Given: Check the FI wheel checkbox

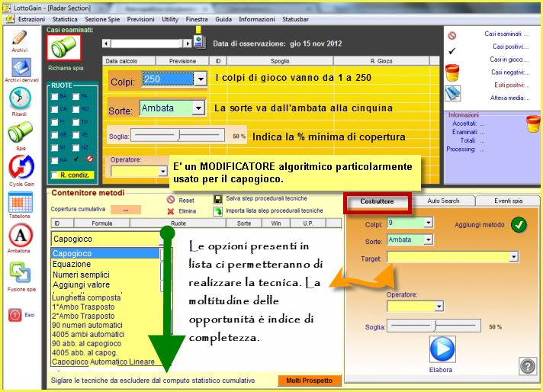Looking at the screenshot, I should pyautogui.click(x=54, y=122).
